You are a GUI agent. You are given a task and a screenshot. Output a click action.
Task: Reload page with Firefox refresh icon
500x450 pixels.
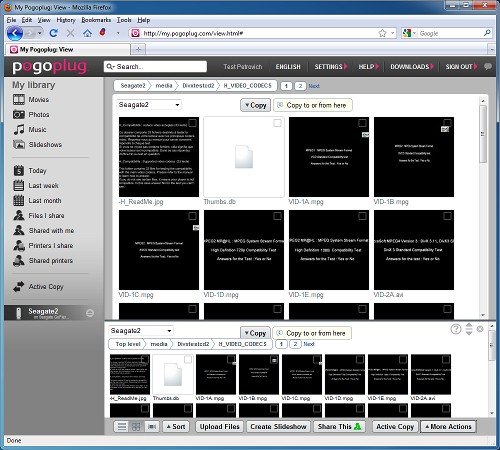pyautogui.click(x=53, y=33)
